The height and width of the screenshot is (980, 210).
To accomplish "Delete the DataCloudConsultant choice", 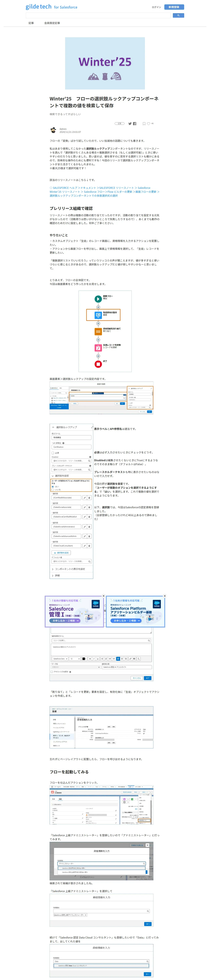I will tap(89, 546).
